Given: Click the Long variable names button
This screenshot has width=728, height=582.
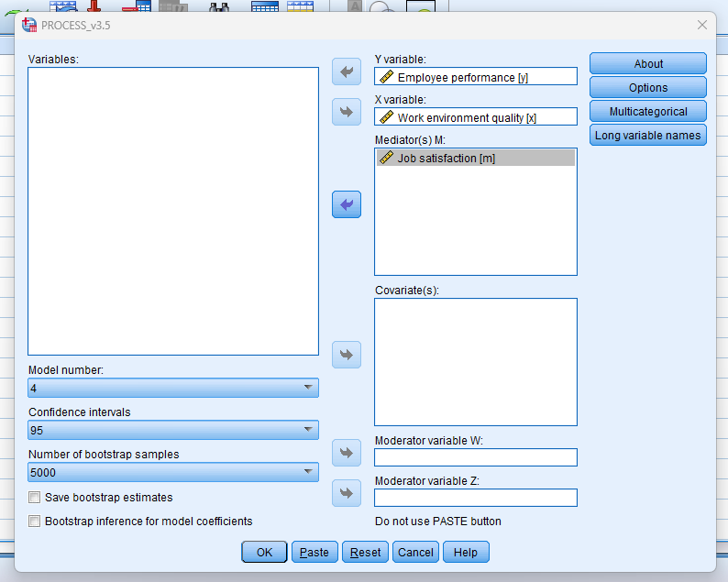Looking at the screenshot, I should 648,135.
